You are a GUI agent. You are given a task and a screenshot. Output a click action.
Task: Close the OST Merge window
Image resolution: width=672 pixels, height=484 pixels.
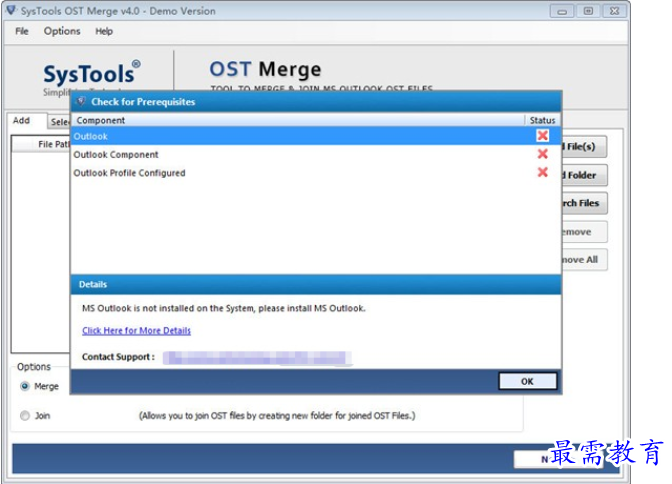coord(614,11)
